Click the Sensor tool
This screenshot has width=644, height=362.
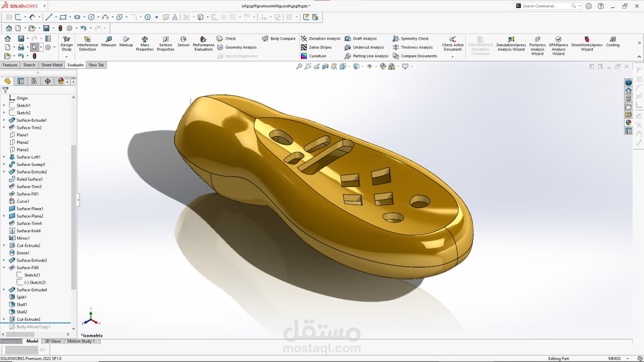click(183, 42)
